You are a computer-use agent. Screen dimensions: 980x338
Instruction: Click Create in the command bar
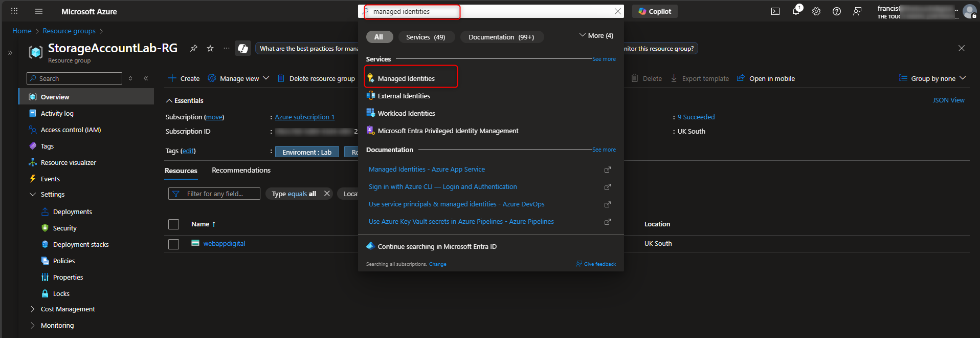pyautogui.click(x=184, y=78)
